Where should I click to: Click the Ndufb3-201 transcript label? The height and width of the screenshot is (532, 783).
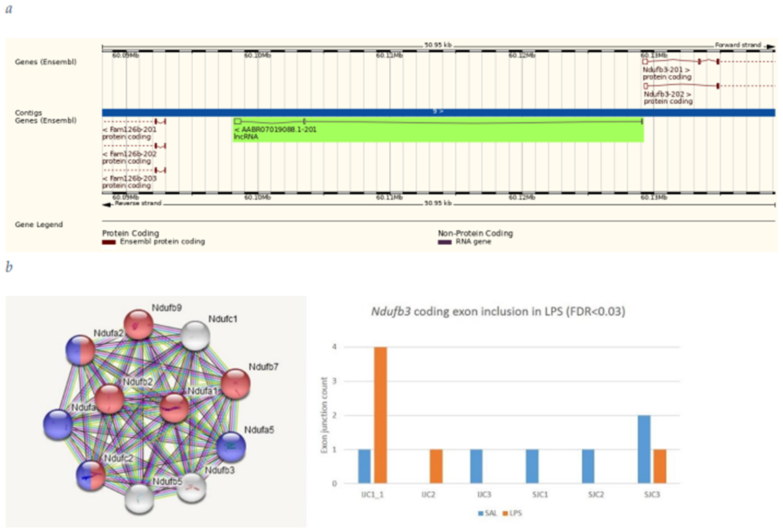[x=666, y=70]
